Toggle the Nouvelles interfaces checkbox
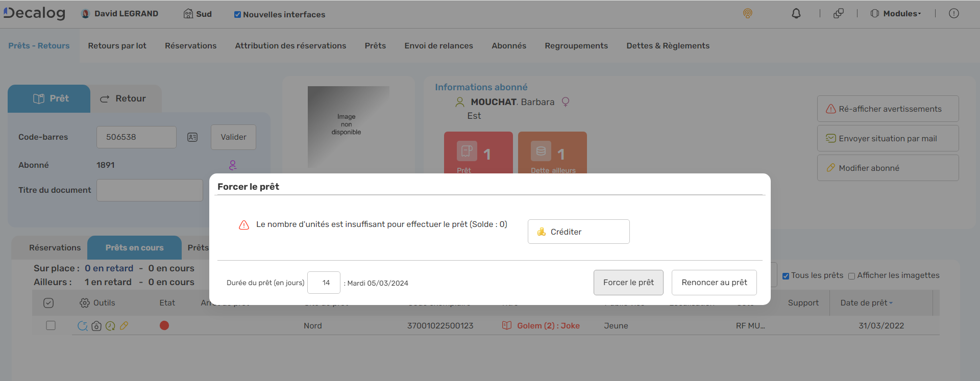 (x=237, y=15)
